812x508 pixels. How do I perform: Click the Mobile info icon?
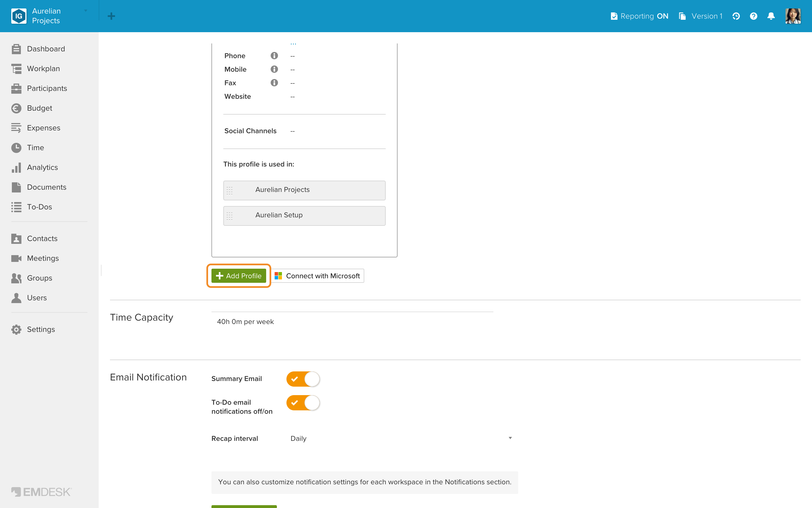[274, 69]
